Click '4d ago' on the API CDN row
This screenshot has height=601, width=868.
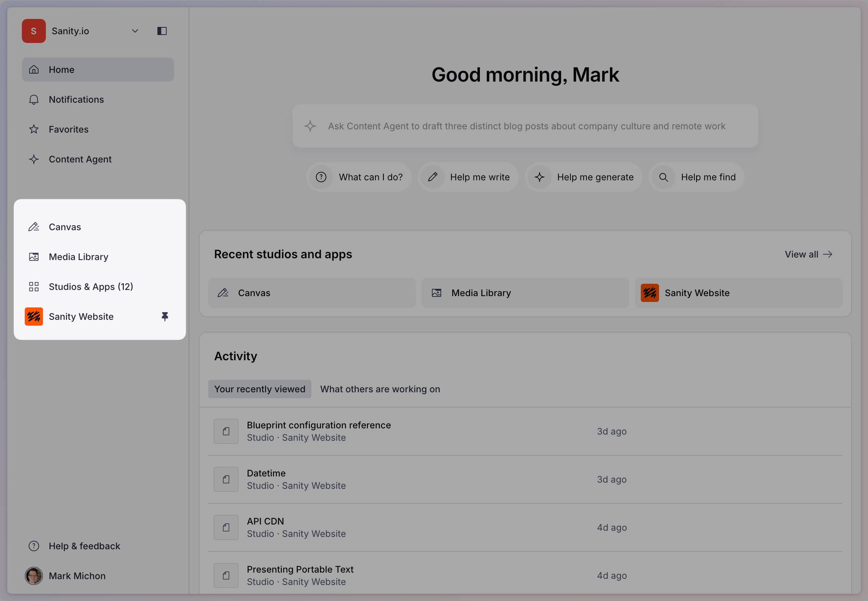click(x=612, y=527)
